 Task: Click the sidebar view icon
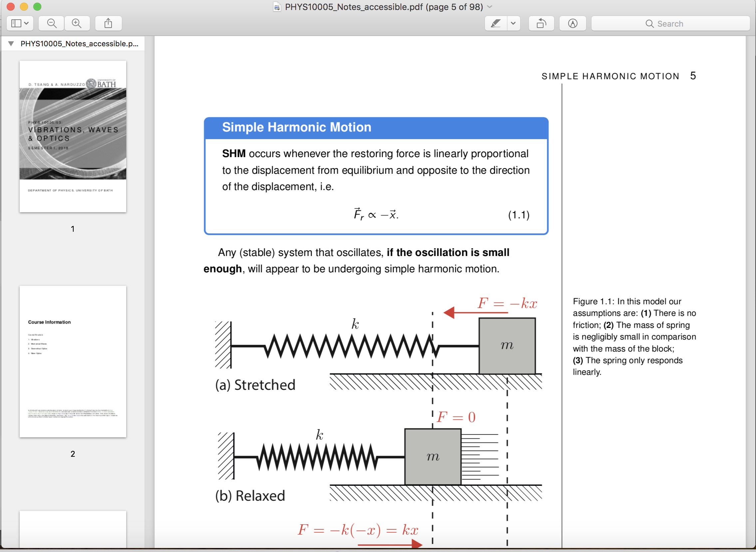point(16,23)
